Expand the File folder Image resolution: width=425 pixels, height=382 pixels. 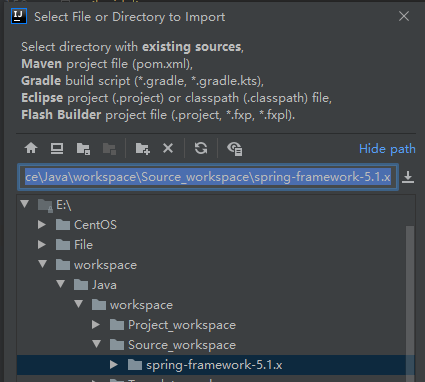(42, 244)
